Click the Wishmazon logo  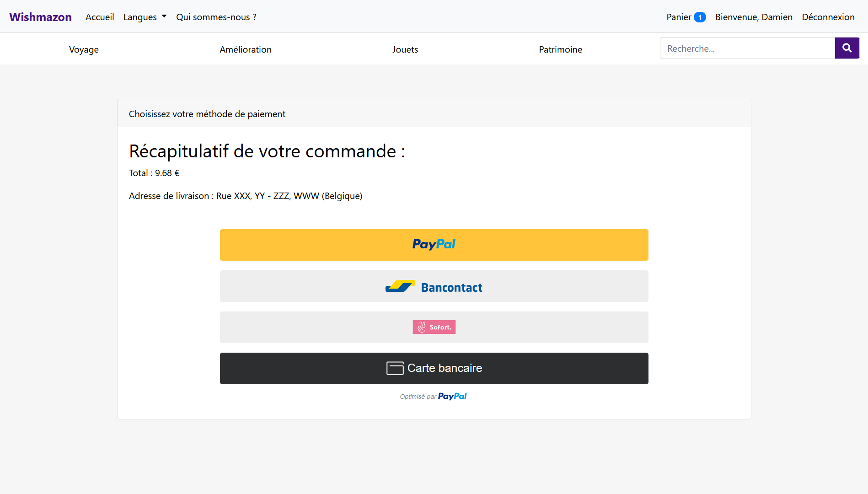pos(40,17)
